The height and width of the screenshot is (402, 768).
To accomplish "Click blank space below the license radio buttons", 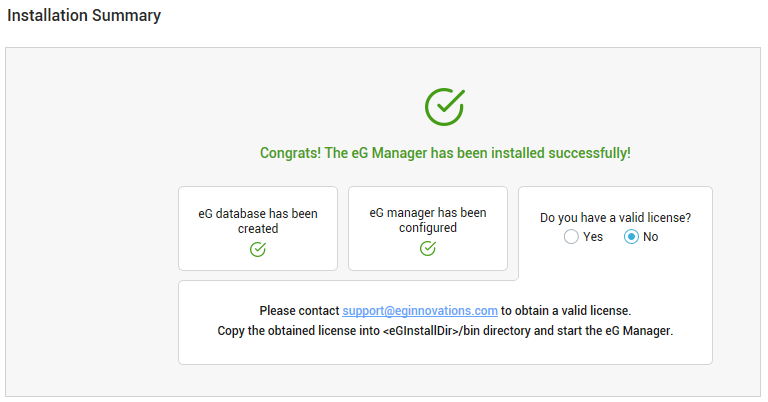I will pyautogui.click(x=615, y=262).
